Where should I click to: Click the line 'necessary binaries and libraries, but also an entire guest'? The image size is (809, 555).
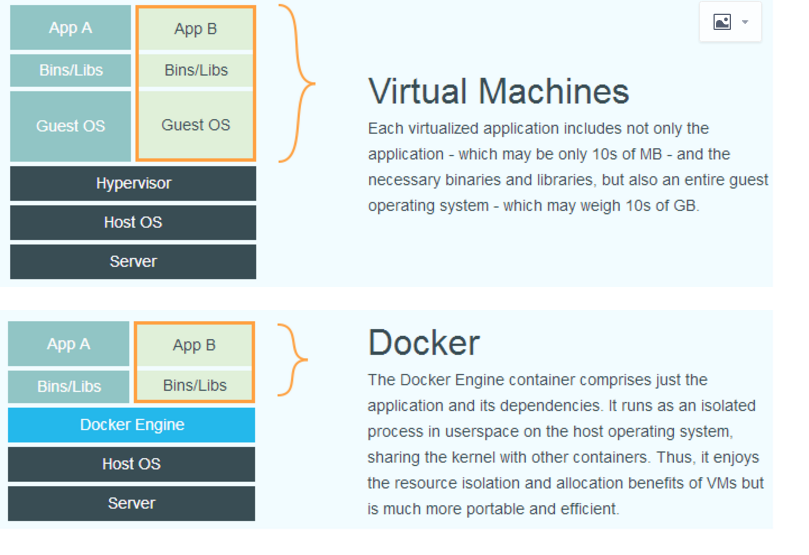pos(568,180)
